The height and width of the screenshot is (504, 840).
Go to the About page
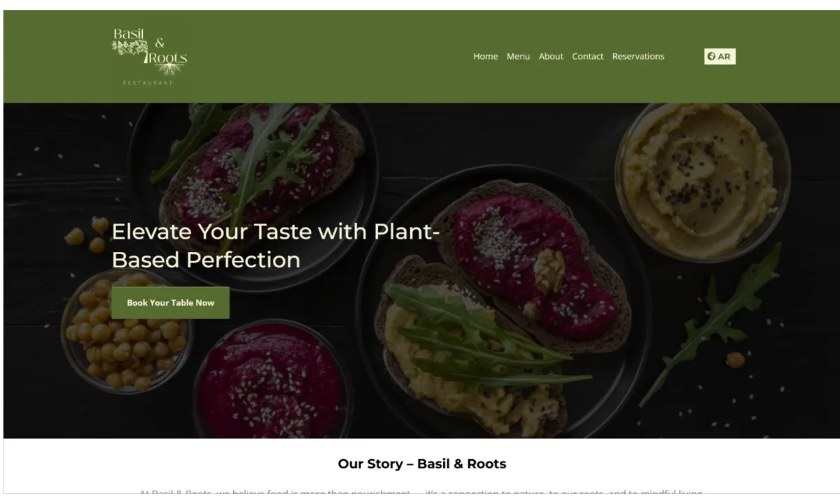551,57
